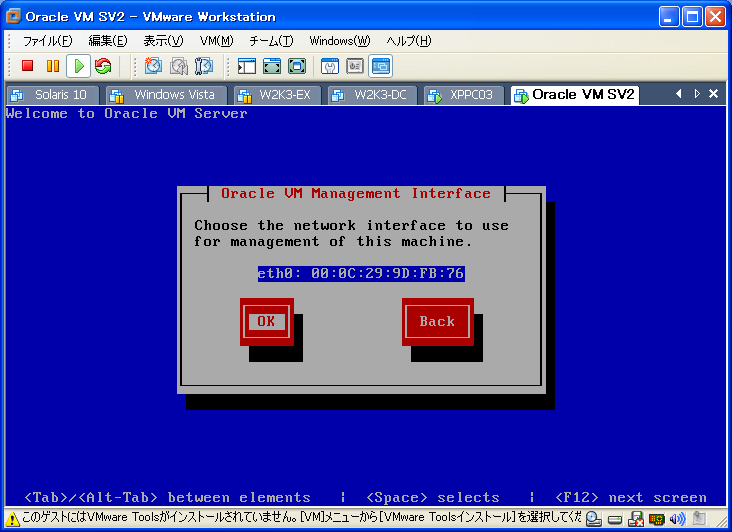Click the OK button in dialog
The width and height of the screenshot is (732, 532).
point(267,322)
